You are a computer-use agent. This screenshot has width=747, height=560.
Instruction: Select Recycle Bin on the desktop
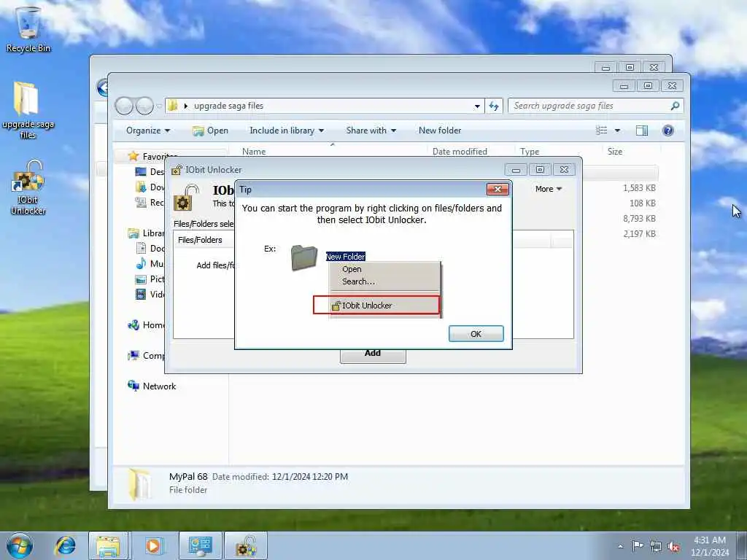pyautogui.click(x=28, y=29)
